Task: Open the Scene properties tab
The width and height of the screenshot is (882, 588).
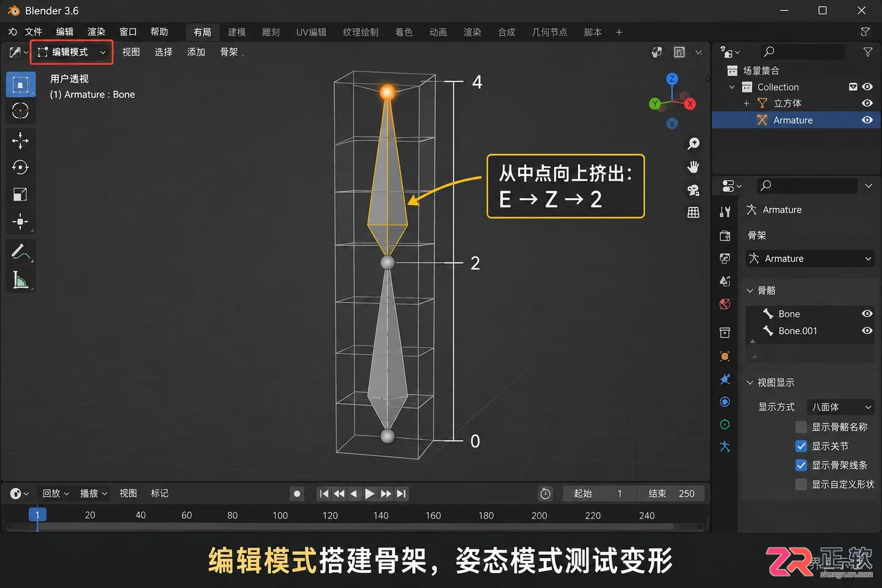Action: [725, 281]
